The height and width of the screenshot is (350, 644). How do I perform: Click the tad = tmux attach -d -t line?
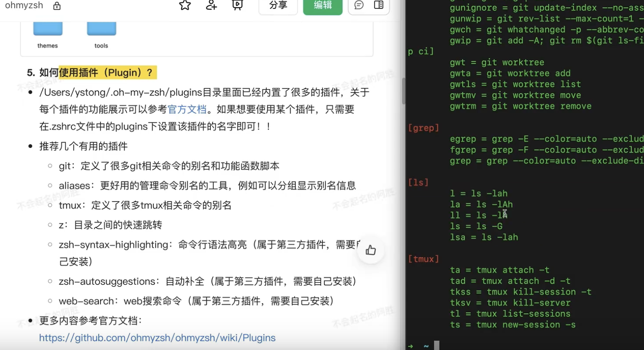coord(510,281)
